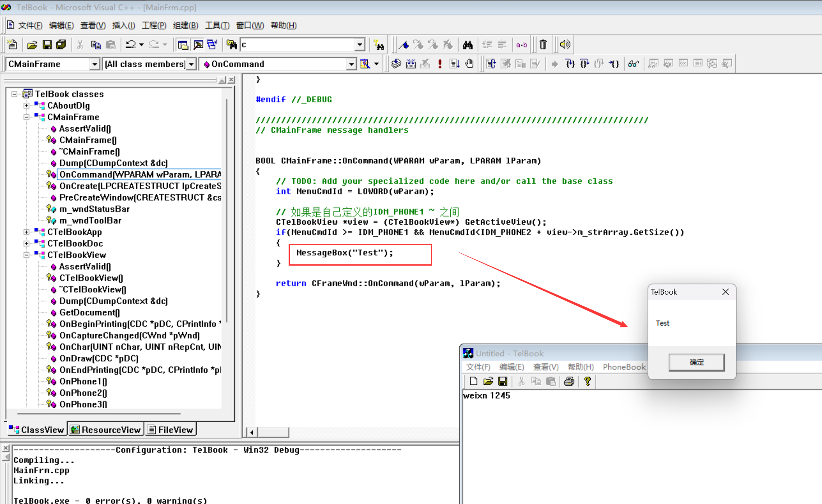Click the glasses QuickWatch icon
822x504 pixels.
[x=633, y=64]
